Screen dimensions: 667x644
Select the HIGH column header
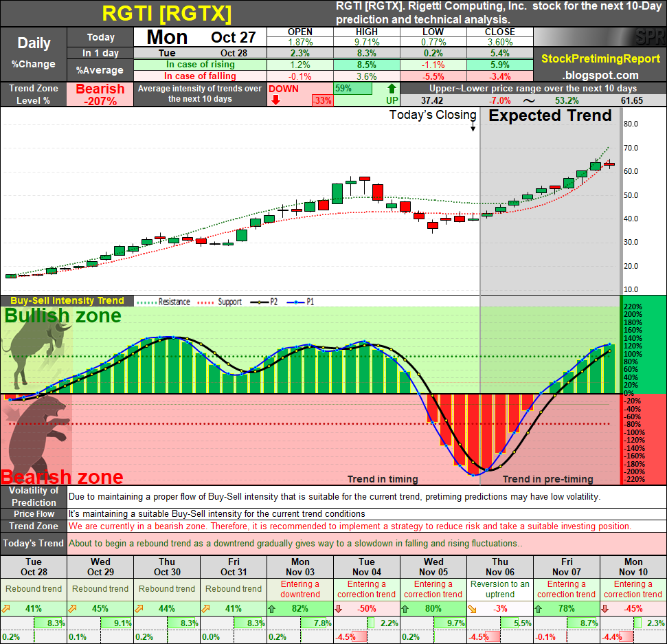pyautogui.click(x=366, y=32)
